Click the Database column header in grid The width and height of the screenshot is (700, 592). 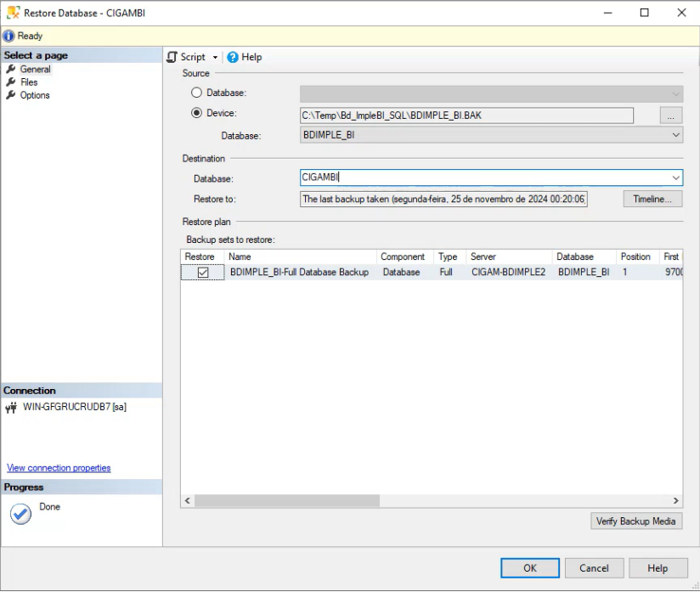[584, 257]
